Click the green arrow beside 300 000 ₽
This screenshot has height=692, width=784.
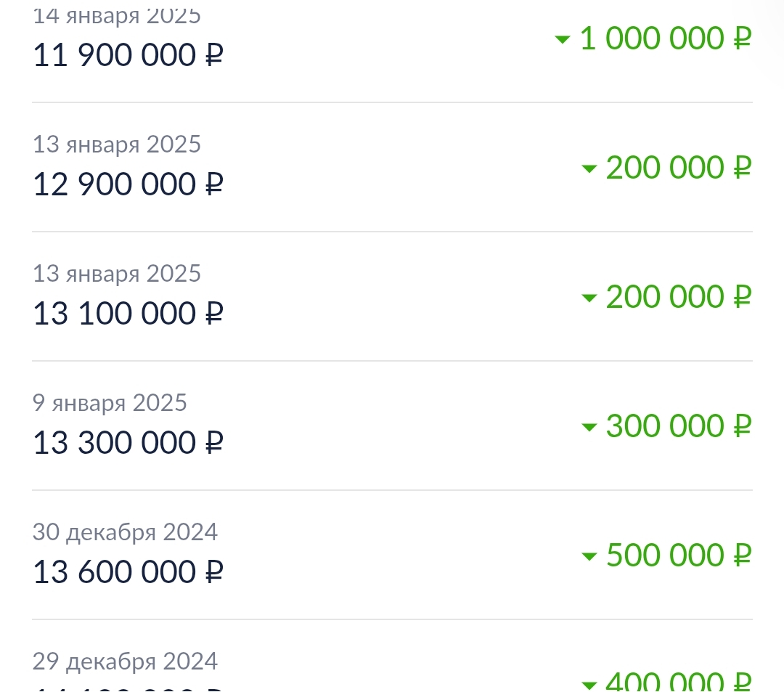589,427
